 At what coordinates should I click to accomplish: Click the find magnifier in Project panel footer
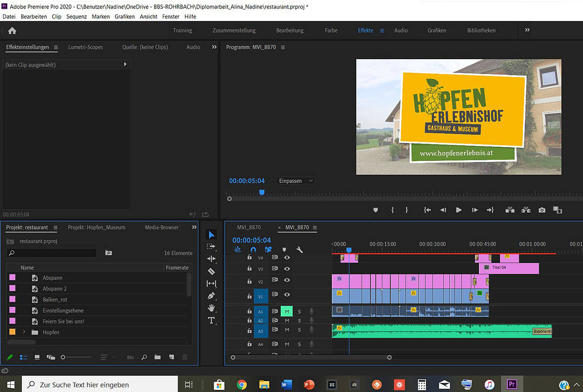tap(144, 357)
